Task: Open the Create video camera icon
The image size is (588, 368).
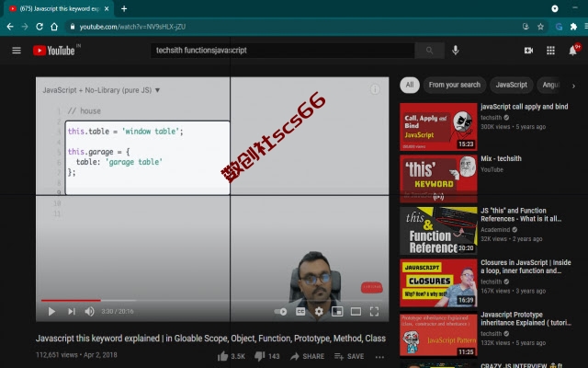Action: [x=528, y=51]
